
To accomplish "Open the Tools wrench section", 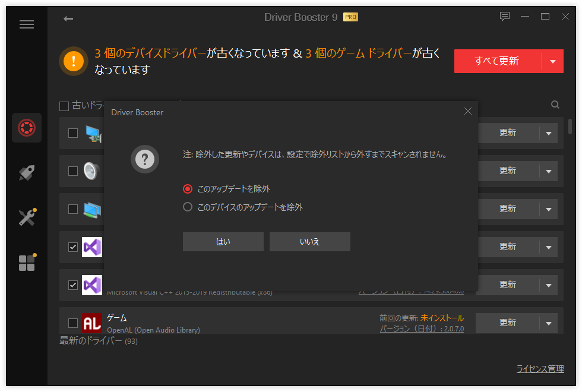I will pyautogui.click(x=27, y=217).
